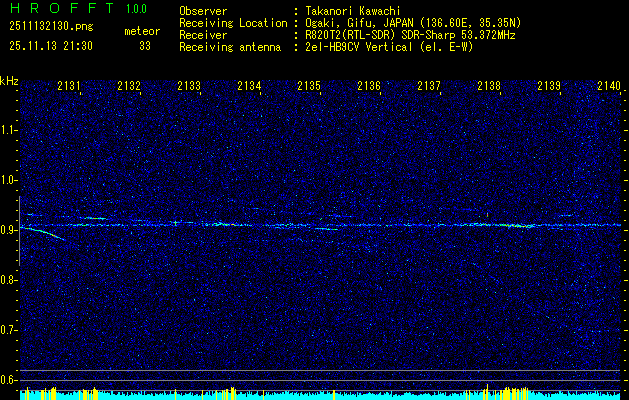Click the curved meteor echo trace near 2130
Screen dimensions: 629x400
tap(42, 233)
